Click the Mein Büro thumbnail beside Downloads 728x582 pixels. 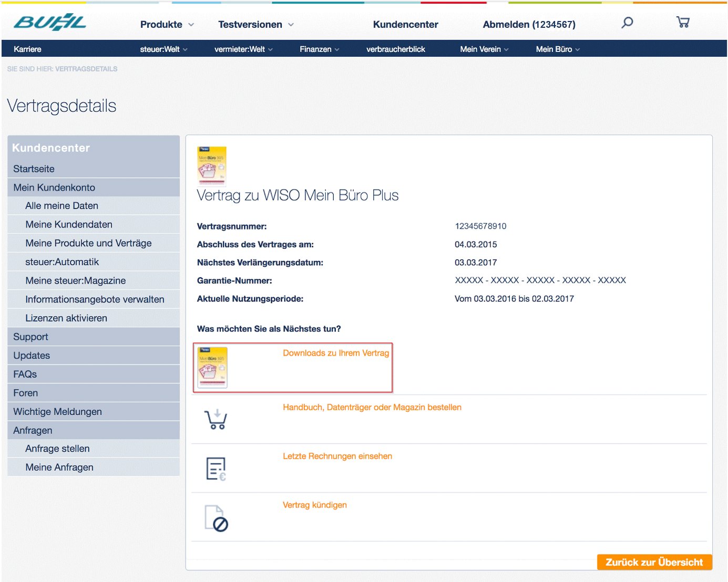coord(212,368)
